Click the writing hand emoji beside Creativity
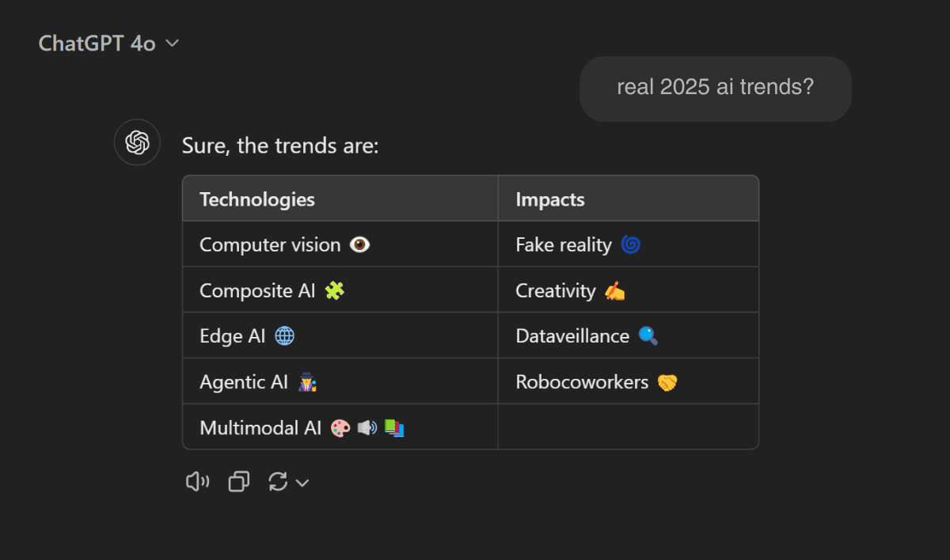Screen dimensions: 950x560 614,291
